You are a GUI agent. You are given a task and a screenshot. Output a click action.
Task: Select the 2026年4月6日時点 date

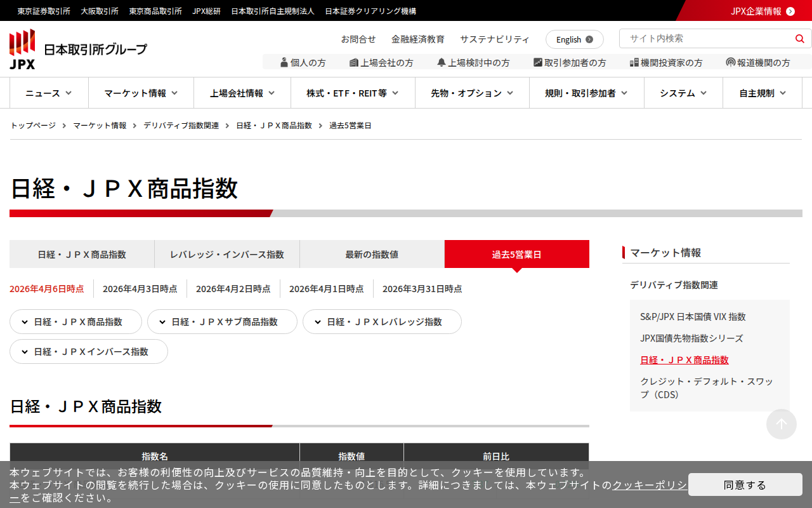click(x=47, y=289)
